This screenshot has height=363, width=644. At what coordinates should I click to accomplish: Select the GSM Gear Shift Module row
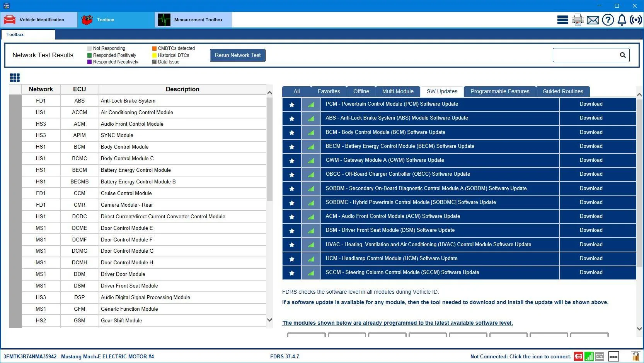tap(144, 320)
